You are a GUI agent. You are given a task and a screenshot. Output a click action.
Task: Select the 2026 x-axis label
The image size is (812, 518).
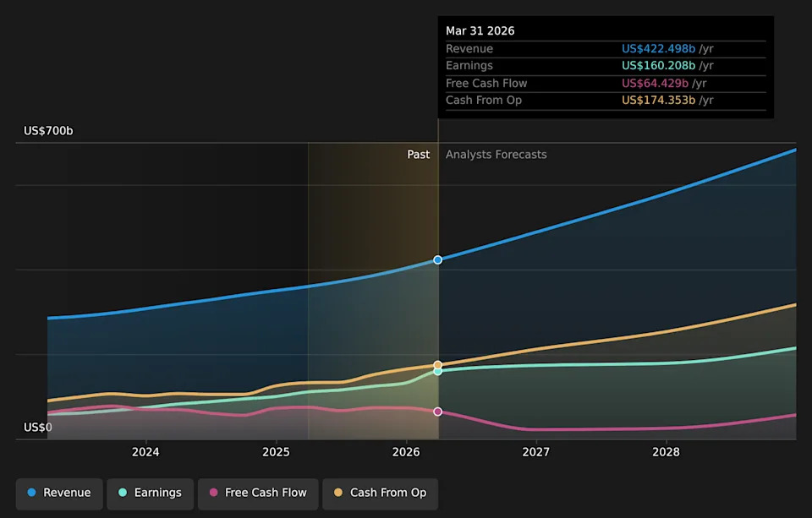[x=406, y=452]
